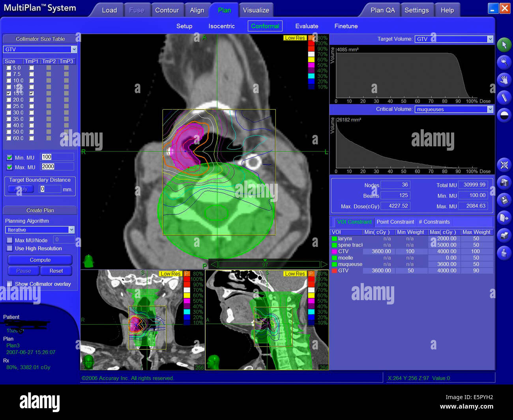
Task: Click the four-arrows fit-to-view icon
Action: [504, 165]
